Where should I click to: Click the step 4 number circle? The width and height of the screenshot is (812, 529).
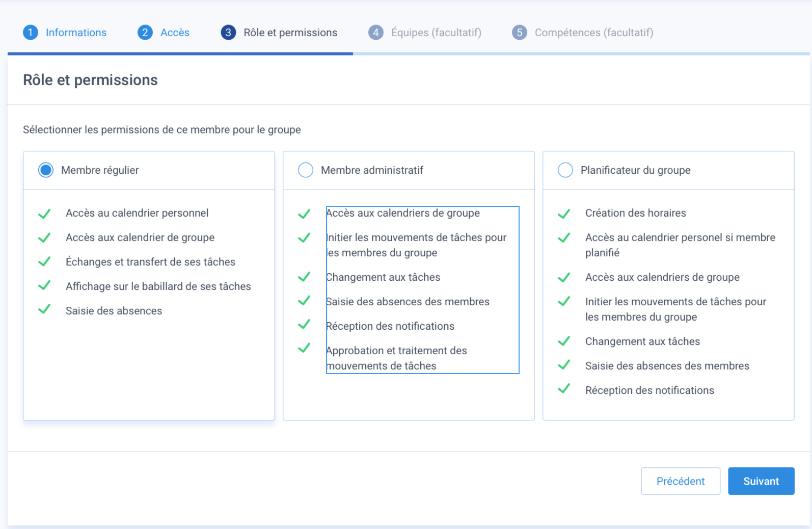click(x=376, y=33)
